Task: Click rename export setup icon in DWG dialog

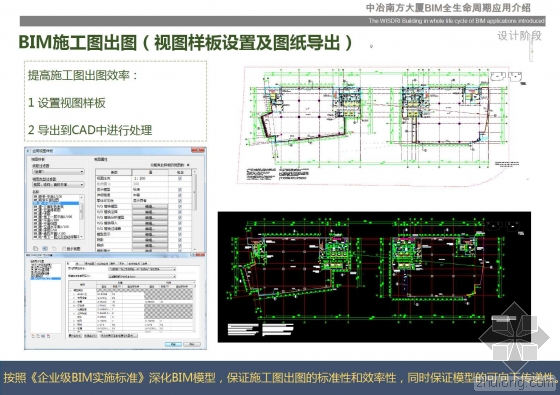Action: (43, 336)
